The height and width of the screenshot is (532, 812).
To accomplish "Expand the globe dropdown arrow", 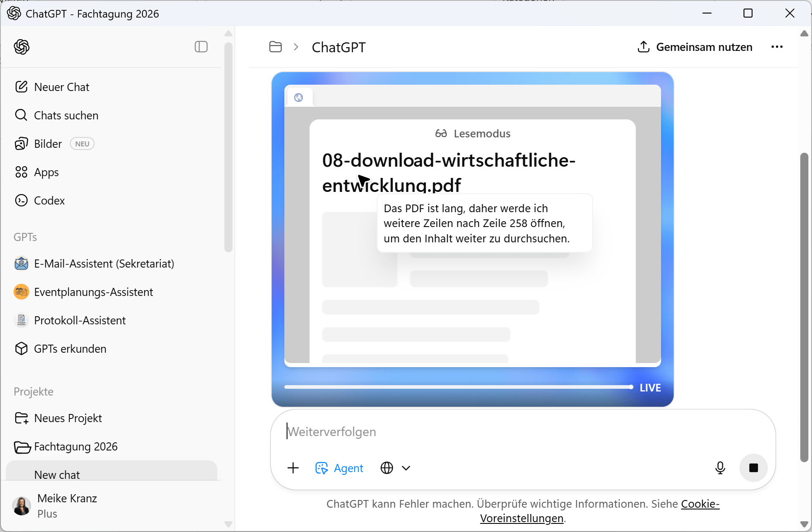I will click(x=406, y=468).
